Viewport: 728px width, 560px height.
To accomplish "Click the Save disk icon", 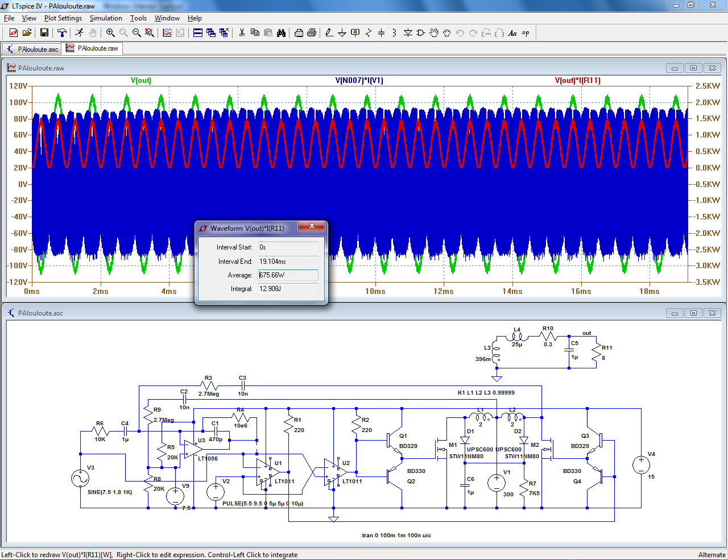I will coord(44,33).
